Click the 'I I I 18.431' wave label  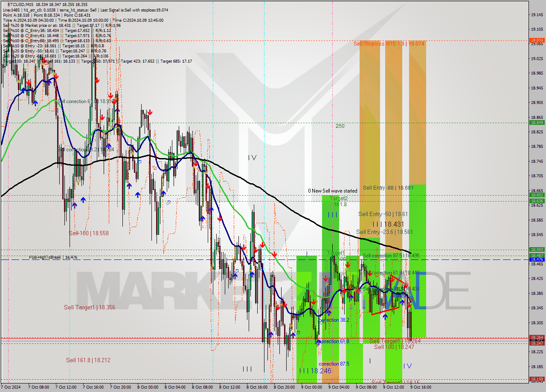388,224
